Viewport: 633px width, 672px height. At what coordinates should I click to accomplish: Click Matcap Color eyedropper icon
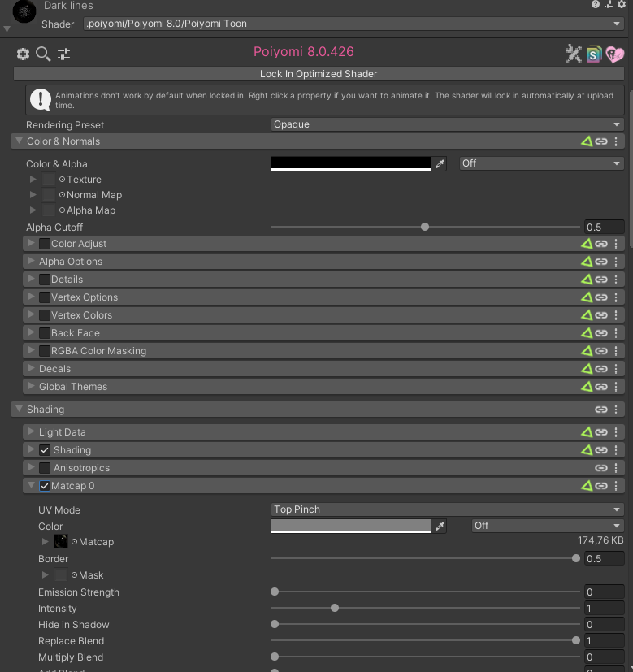pyautogui.click(x=440, y=527)
